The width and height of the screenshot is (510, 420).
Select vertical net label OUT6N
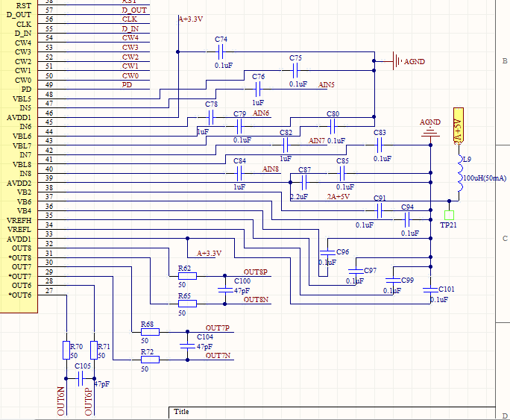coord(61,401)
